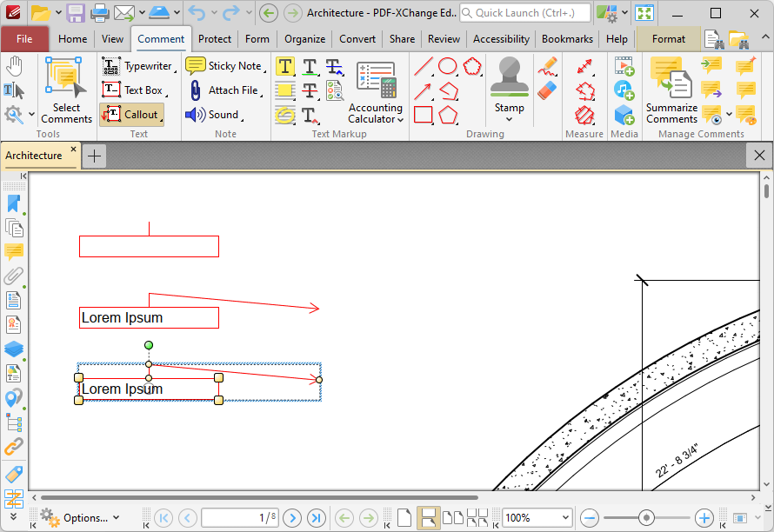The image size is (774, 532).
Task: Switch to the View tab
Action: (x=112, y=39)
